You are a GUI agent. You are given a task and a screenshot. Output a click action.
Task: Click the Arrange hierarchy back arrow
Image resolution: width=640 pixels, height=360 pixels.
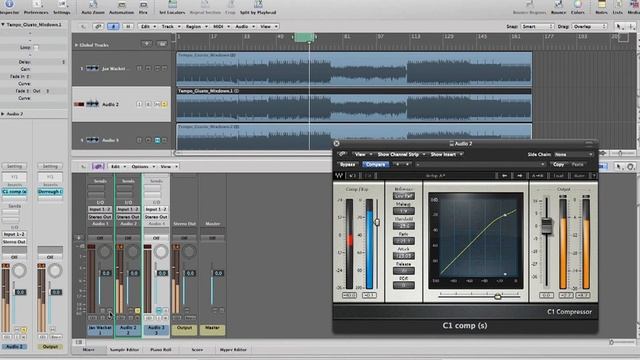[x=83, y=27]
